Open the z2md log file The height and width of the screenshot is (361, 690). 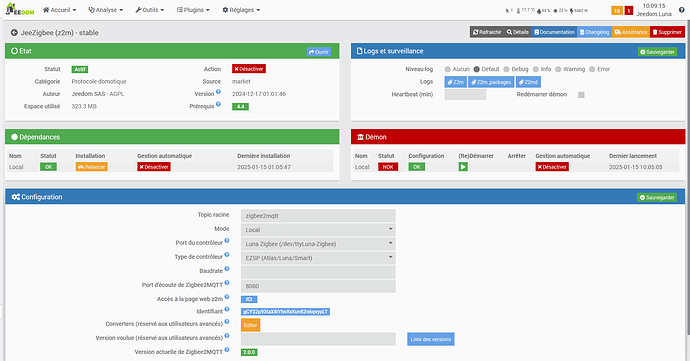[529, 82]
